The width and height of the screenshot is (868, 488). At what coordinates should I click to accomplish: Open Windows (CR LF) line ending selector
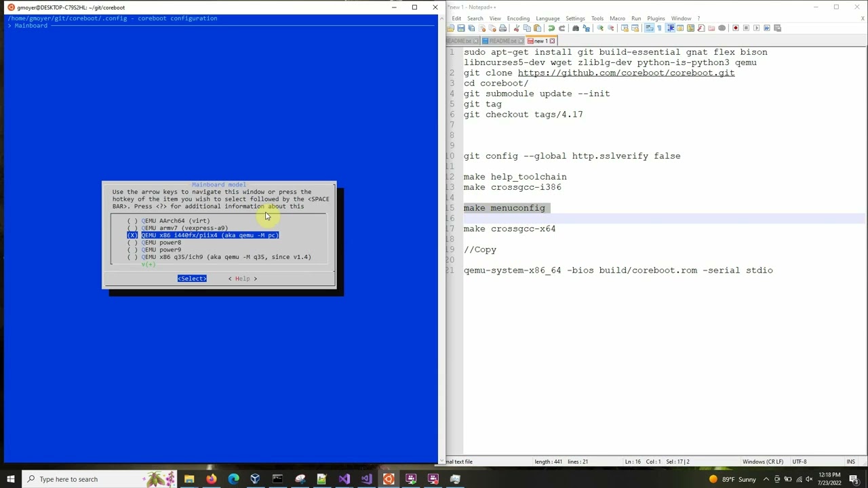pos(763,462)
